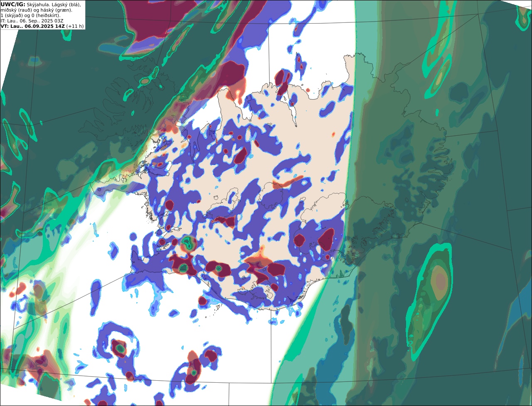Click the '1 (skýjað) og 0 (heiðskírt).' line

pos(30,15)
